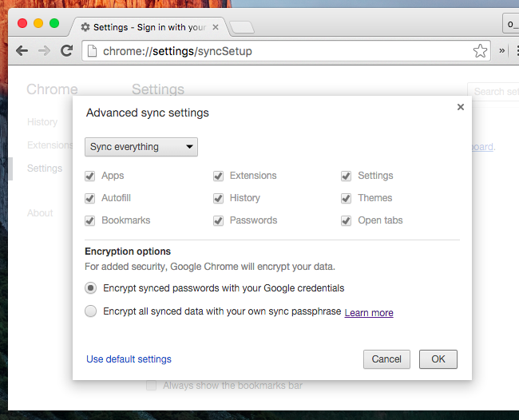The width and height of the screenshot is (519, 420).
Task: Toggle the Autofill checkbox
Action: point(89,198)
